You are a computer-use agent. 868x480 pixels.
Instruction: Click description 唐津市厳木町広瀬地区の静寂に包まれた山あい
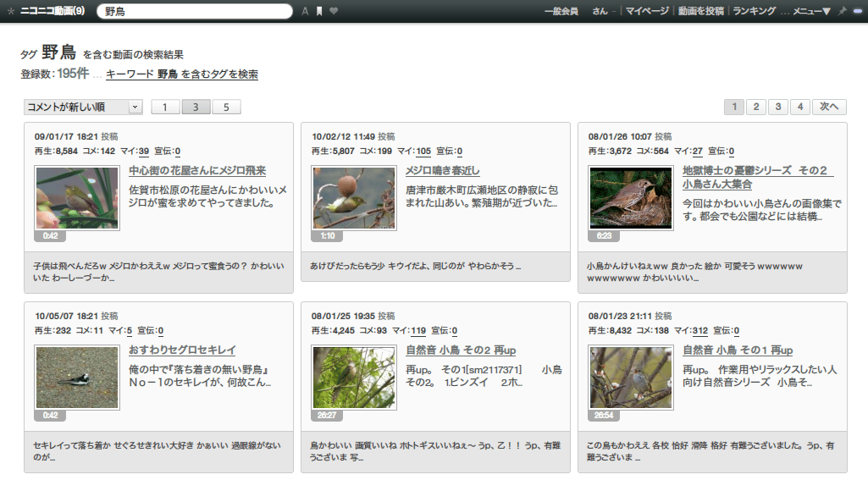tap(482, 196)
